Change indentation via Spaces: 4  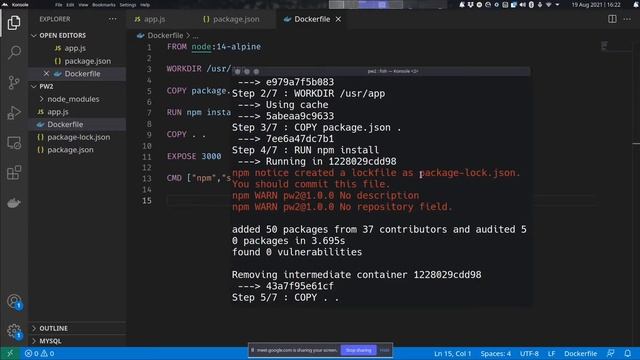(x=496, y=353)
